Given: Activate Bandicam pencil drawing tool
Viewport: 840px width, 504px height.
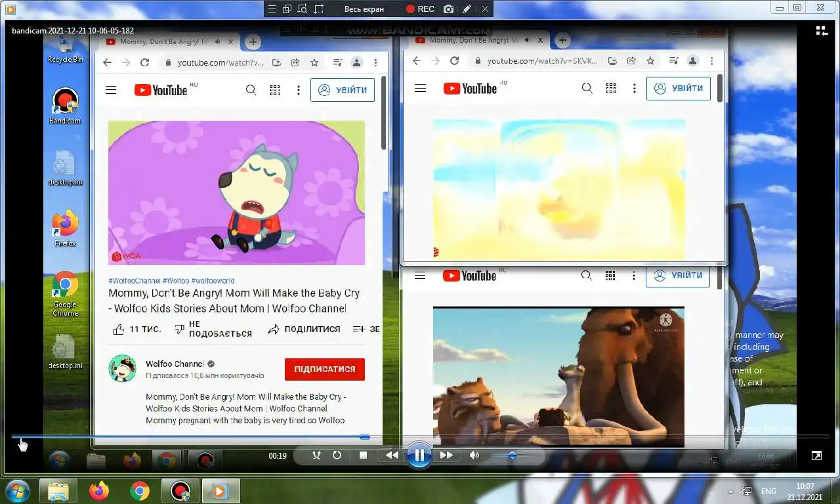Looking at the screenshot, I should 467,9.
